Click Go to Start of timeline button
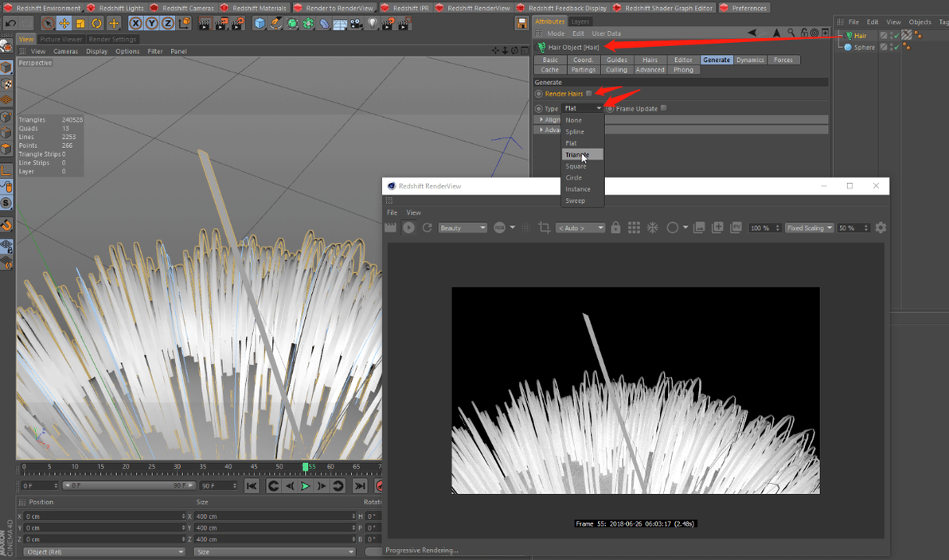 pyautogui.click(x=252, y=486)
